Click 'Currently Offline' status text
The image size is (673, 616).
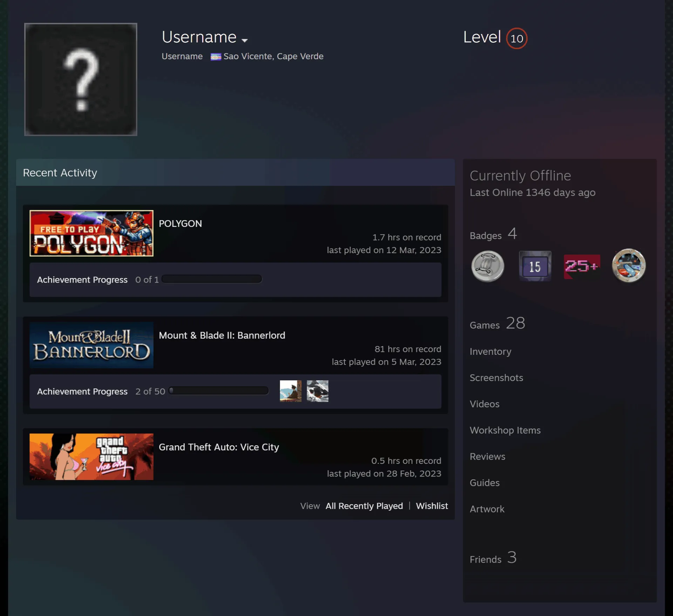(x=520, y=176)
